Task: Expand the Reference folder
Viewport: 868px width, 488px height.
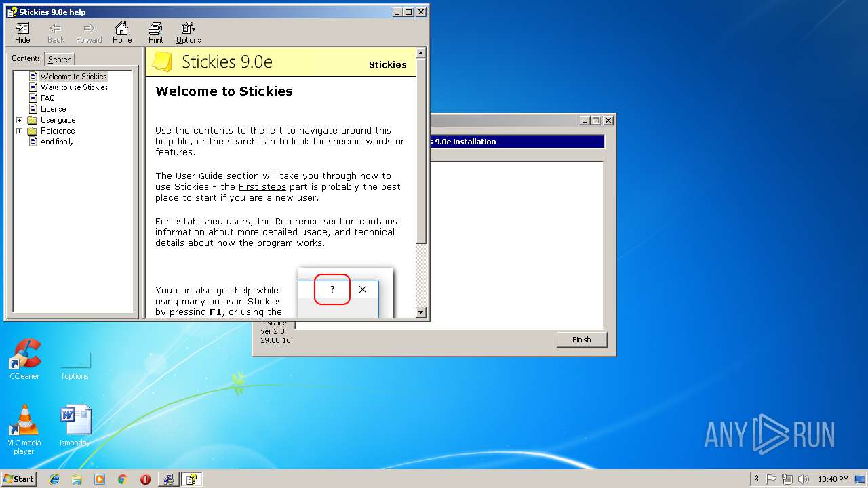Action: 19,131
